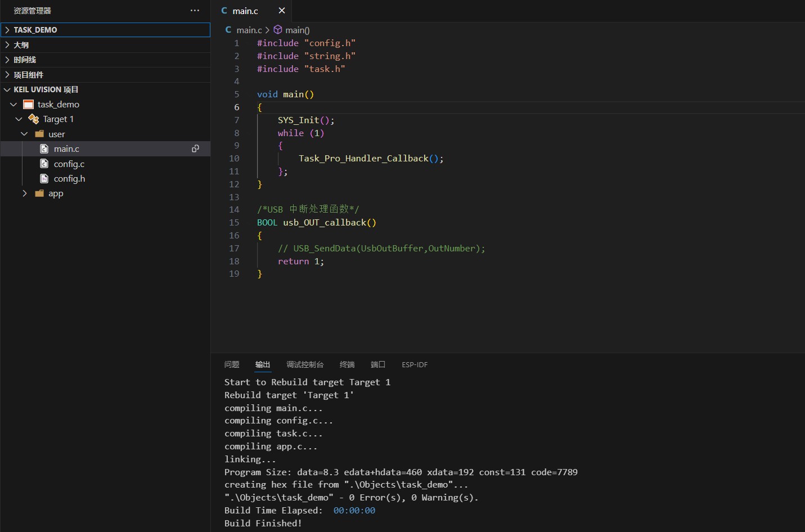
Task: Click the Program Size output line
Action: click(x=401, y=472)
